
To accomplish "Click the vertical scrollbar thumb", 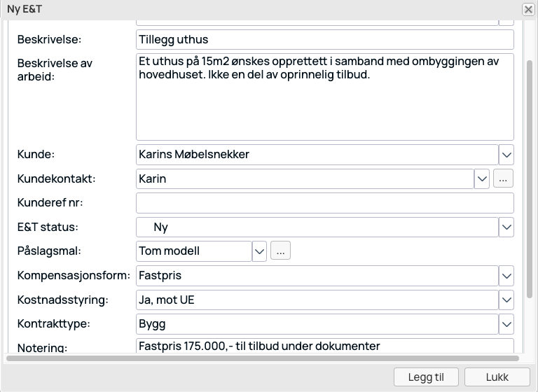I will point(530,179).
